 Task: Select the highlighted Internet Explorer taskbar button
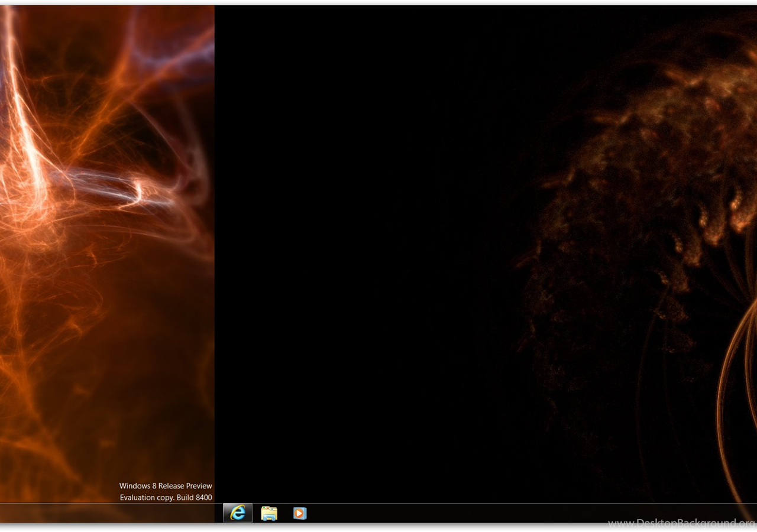pos(238,513)
